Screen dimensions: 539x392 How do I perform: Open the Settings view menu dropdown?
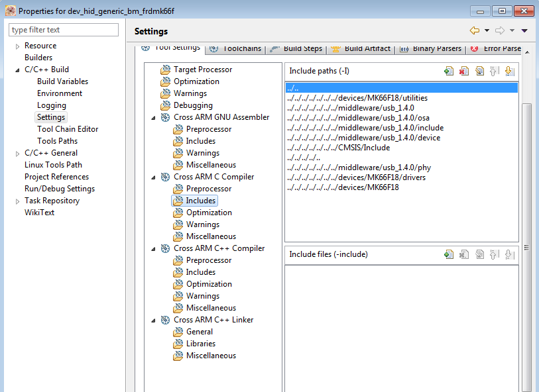pos(524,30)
